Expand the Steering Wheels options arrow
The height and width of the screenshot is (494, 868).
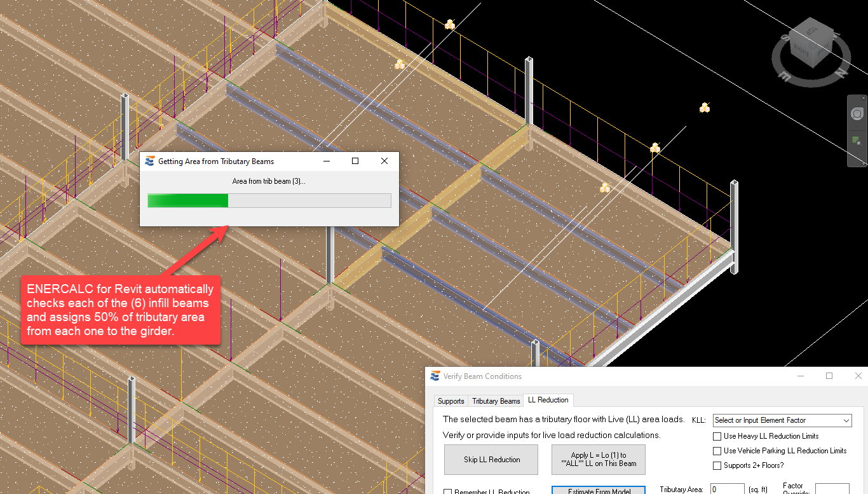pyautogui.click(x=857, y=127)
